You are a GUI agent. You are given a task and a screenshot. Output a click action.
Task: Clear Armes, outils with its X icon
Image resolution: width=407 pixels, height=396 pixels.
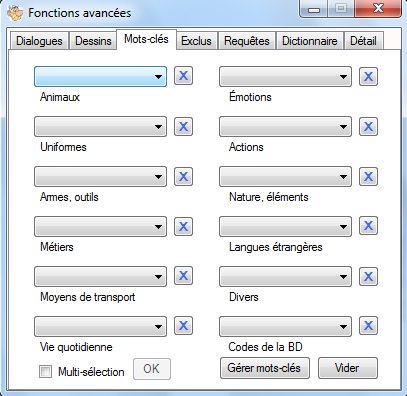coord(183,176)
